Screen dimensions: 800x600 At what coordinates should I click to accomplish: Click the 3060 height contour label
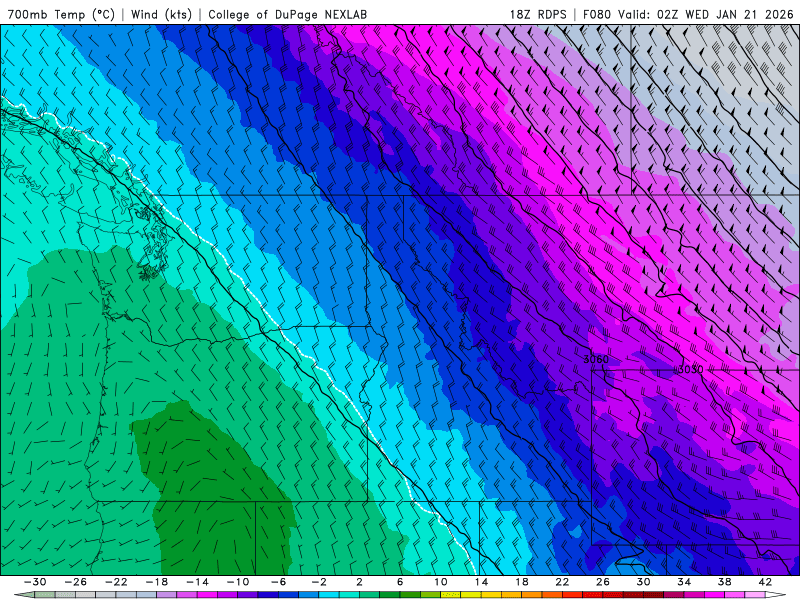[x=596, y=359]
